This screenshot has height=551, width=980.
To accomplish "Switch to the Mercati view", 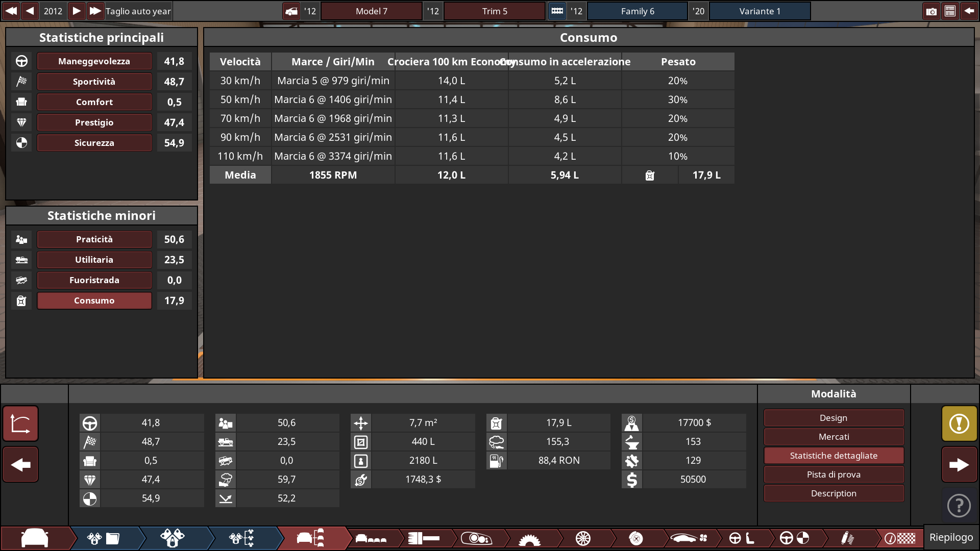I will pos(833,436).
